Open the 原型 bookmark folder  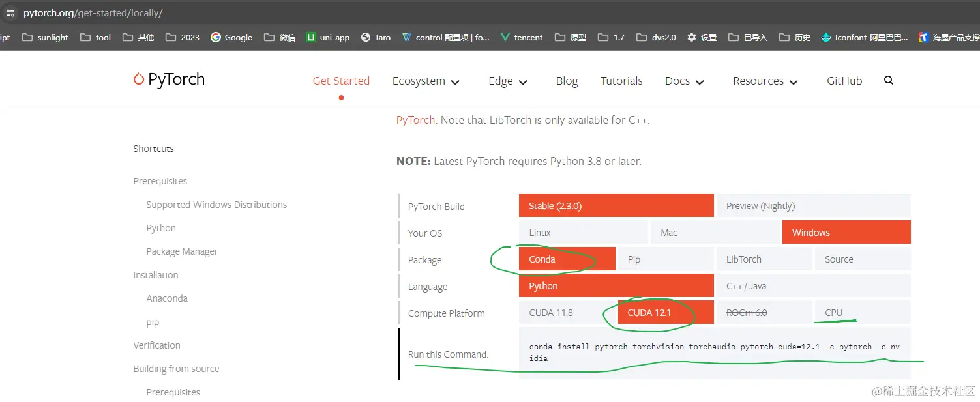(571, 37)
